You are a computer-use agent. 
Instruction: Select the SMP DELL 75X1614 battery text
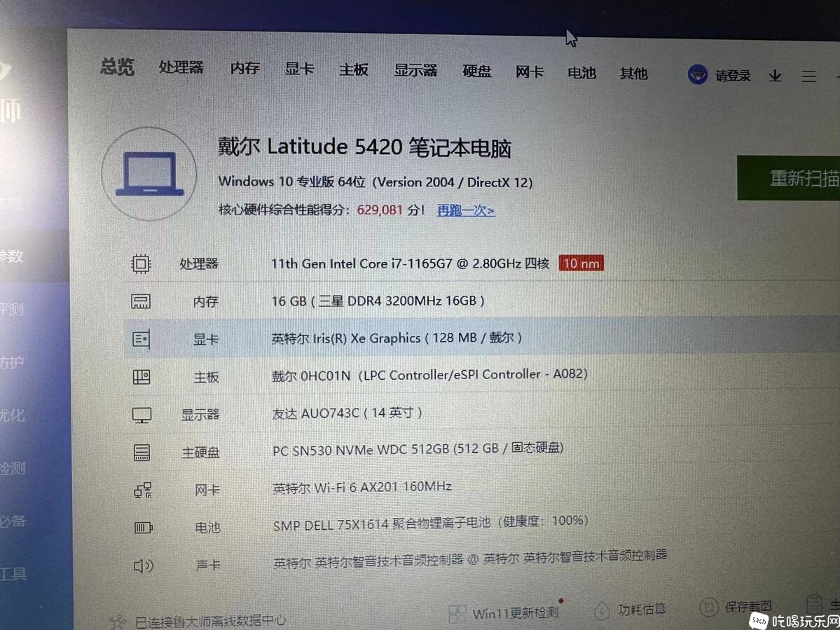pos(431,523)
